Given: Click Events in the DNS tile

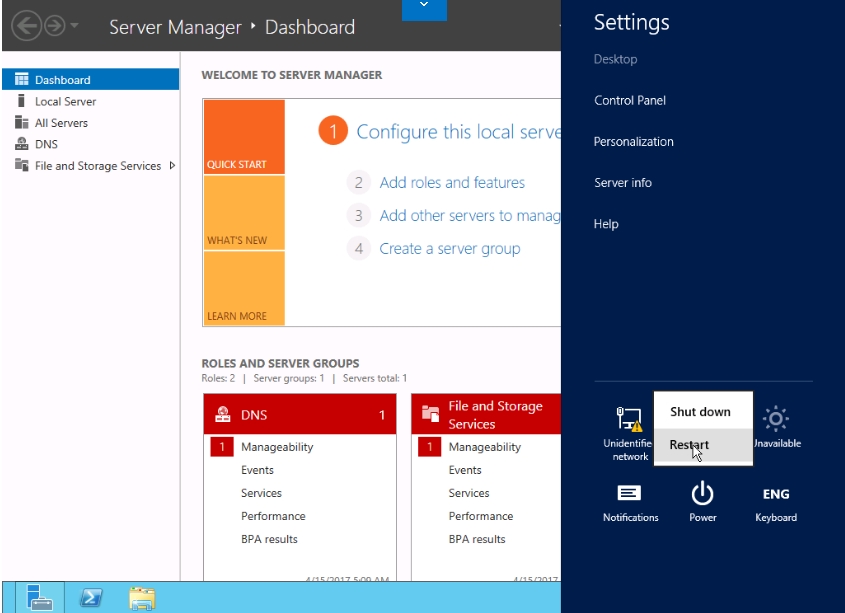Looking at the screenshot, I should pos(257,470).
